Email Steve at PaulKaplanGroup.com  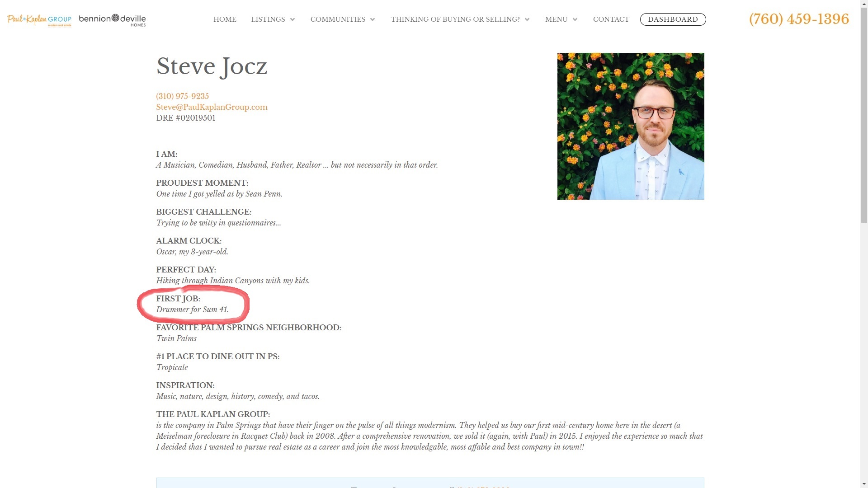coord(211,107)
